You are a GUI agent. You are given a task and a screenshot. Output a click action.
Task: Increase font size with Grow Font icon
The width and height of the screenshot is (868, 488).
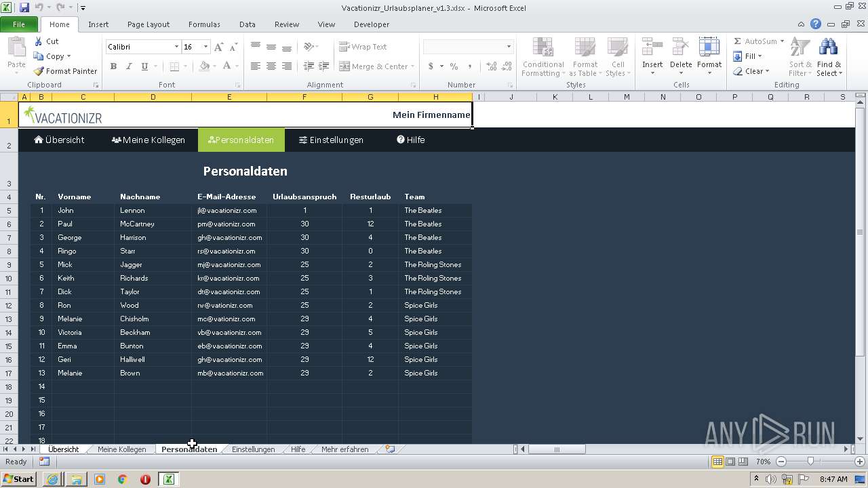(x=218, y=47)
